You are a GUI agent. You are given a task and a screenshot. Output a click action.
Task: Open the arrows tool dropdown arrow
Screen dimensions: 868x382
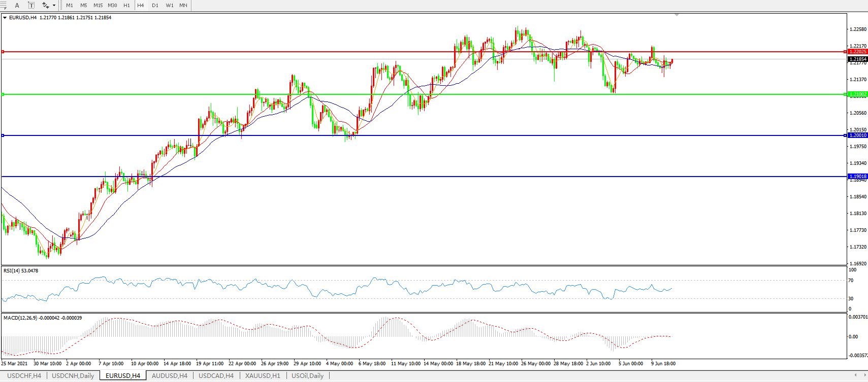pos(54,6)
